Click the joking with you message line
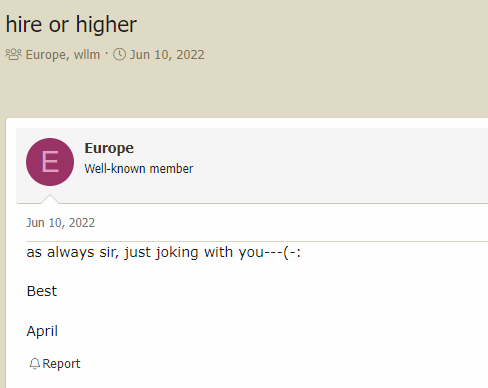The image size is (488, 388). pyautogui.click(x=164, y=252)
